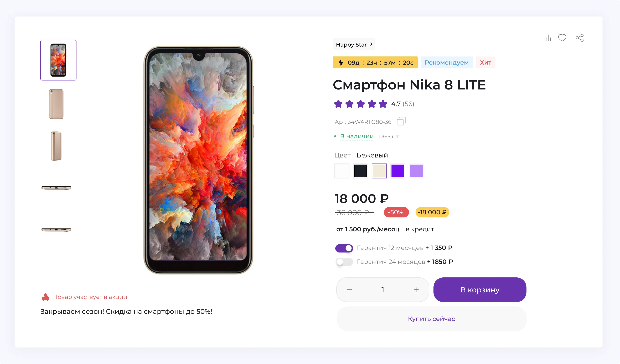Select the 'Рекомендуем' tag
This screenshot has width=620, height=364.
coord(447,62)
